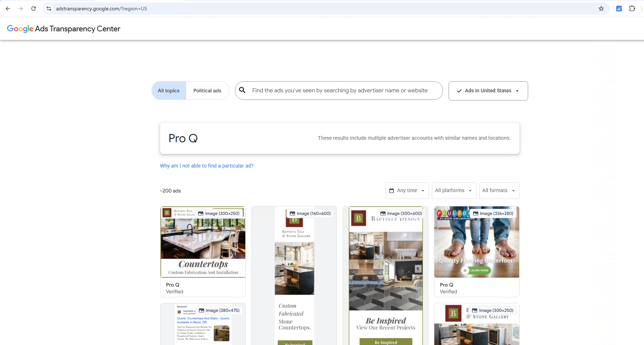Click the link about finding a particular ad
The image size is (644, 345).
(206, 165)
